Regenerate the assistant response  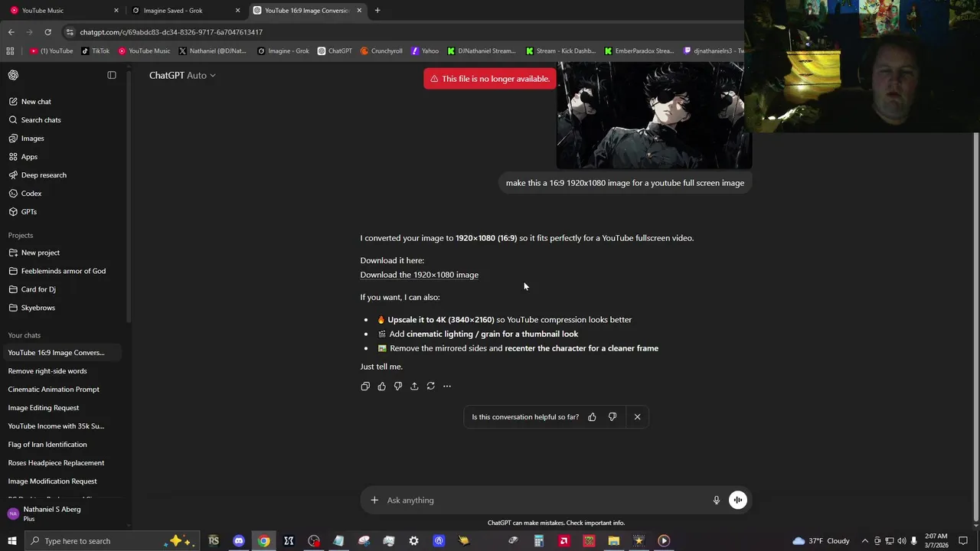pyautogui.click(x=430, y=386)
